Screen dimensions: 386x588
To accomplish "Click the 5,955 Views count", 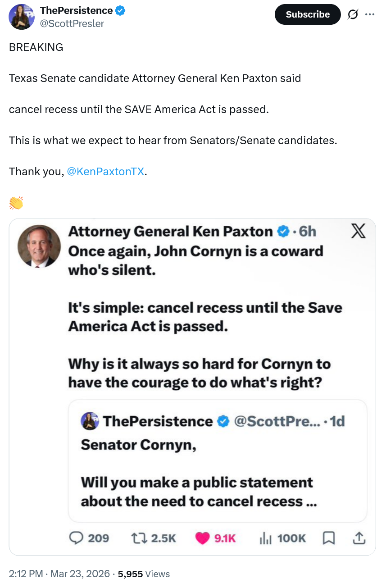I will [x=144, y=574].
